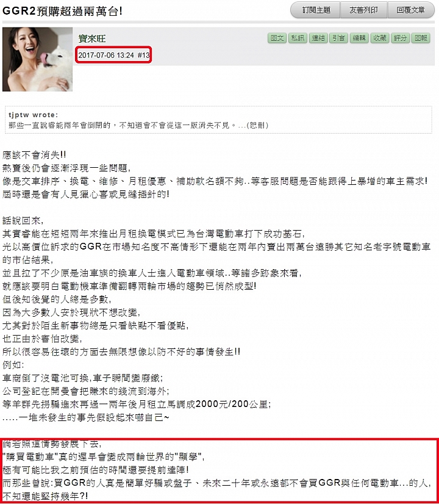Screen dimensions: 439x504
Task: Report the post via 回報 button
Action: click(421, 38)
